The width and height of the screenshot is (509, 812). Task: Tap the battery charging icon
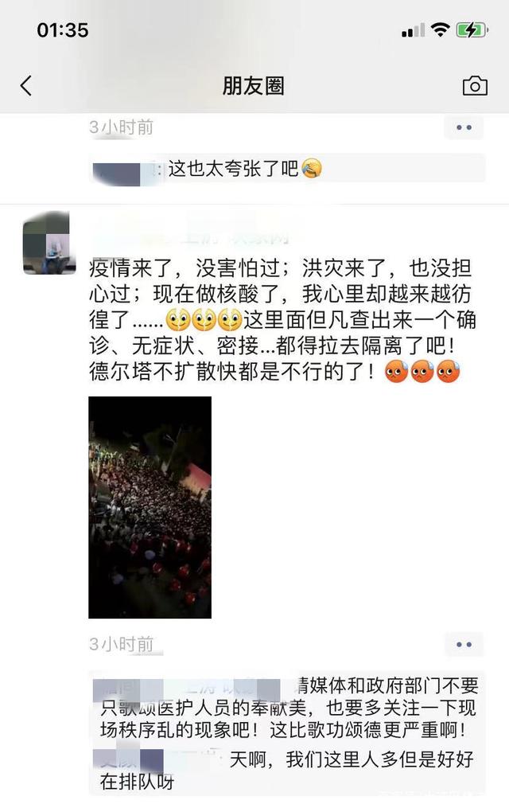[472, 30]
